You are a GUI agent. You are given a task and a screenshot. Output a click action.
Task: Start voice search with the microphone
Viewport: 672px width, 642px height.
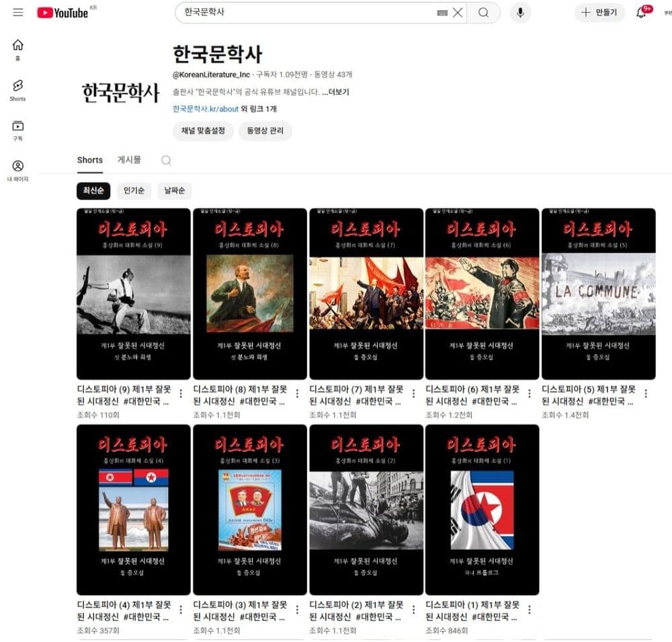tap(519, 13)
